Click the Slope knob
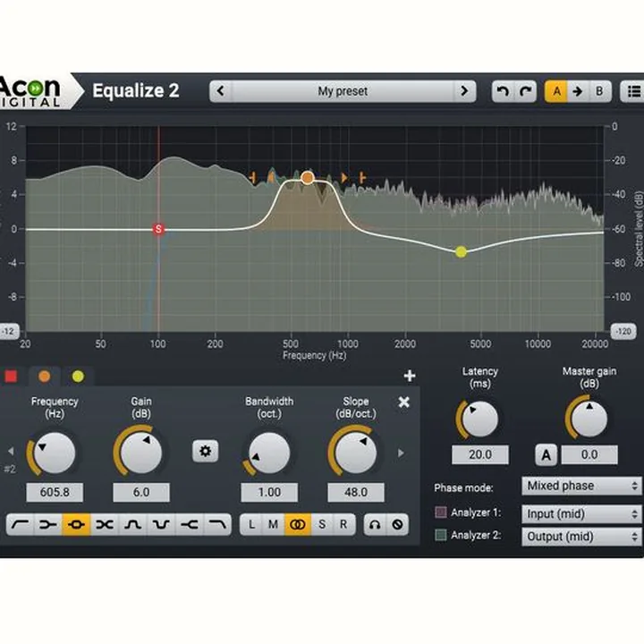The image size is (644, 644). [x=356, y=453]
